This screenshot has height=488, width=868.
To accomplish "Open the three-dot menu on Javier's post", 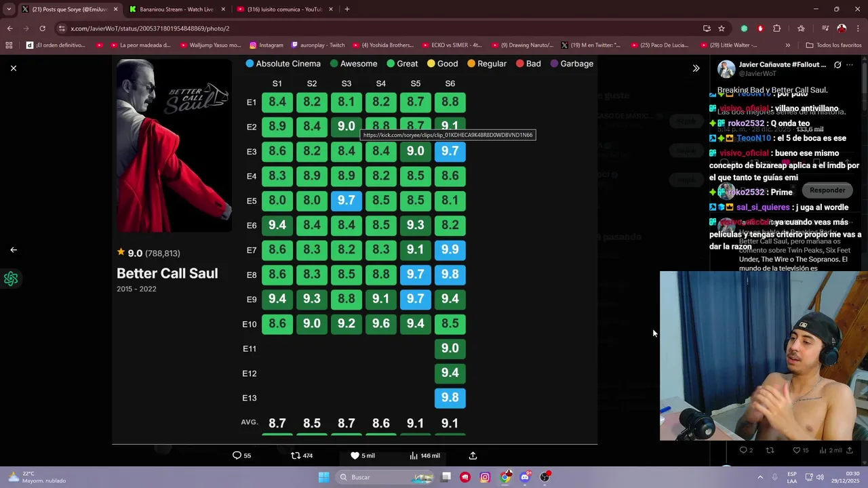I will click(x=850, y=65).
